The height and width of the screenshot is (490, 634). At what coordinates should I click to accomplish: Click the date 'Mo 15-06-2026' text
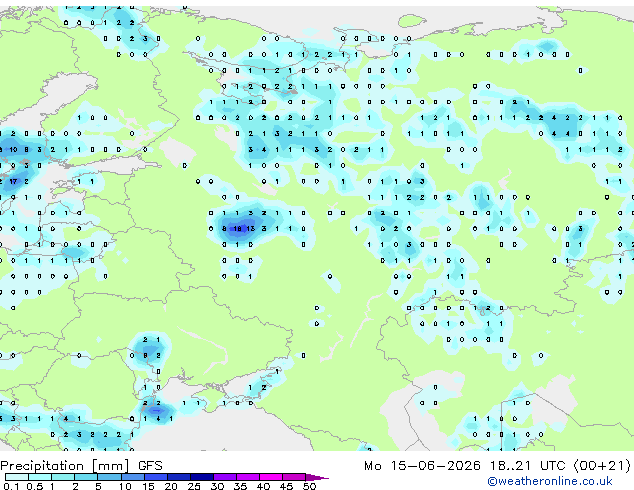pos(422,466)
